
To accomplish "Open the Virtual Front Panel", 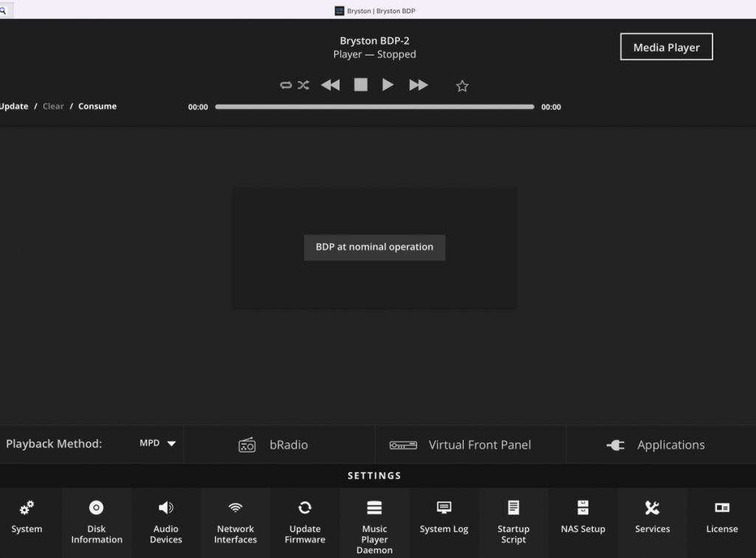I will (470, 444).
